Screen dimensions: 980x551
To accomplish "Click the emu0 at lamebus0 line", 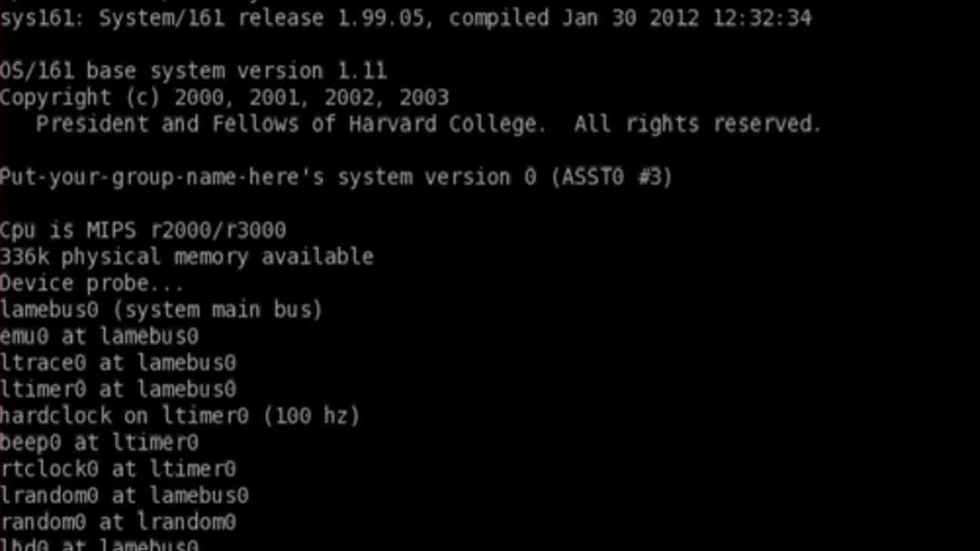I will point(99,336).
